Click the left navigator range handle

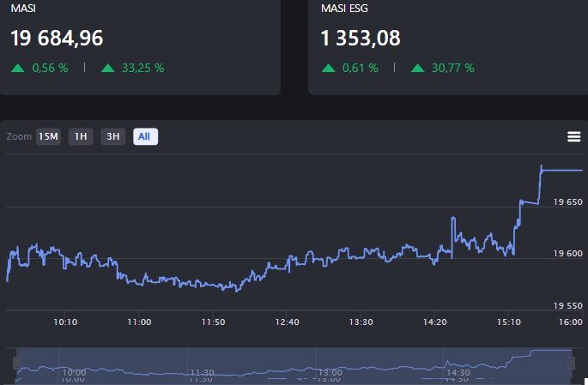[15, 364]
